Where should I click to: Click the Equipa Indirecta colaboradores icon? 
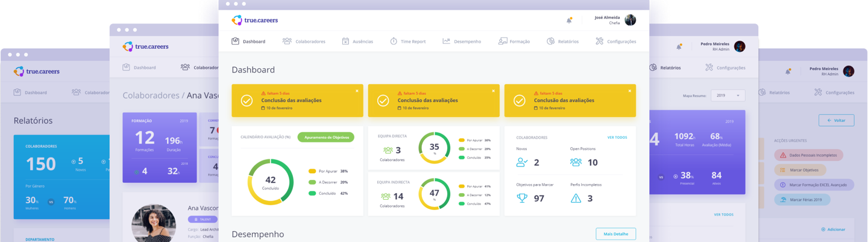(x=386, y=197)
